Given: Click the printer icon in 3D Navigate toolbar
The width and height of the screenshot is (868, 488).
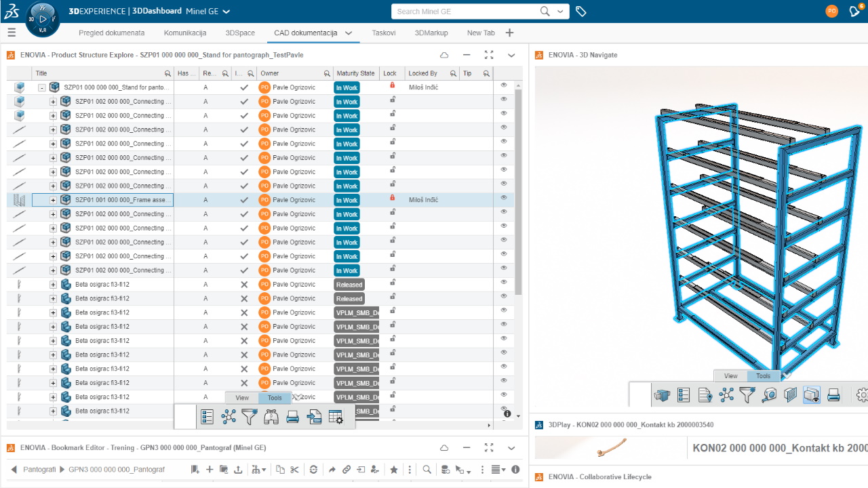Looking at the screenshot, I should 833,395.
